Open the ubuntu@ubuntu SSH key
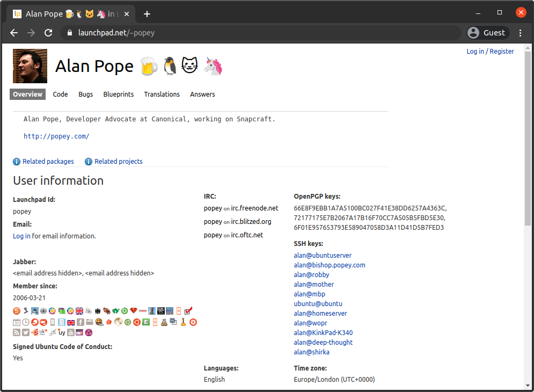The image size is (534, 392). 318,304
